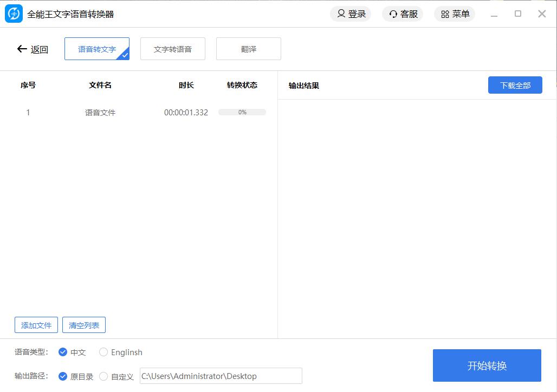Click the output path text field
The image size is (557, 392).
point(221,376)
